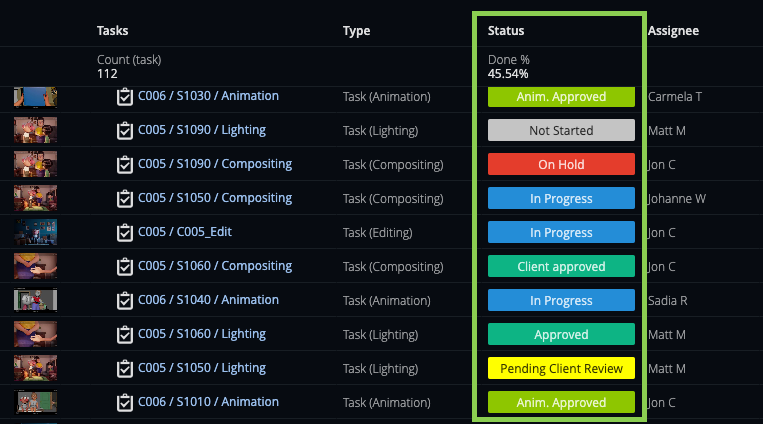Click assignee Johanne W cell
763x424 pixels.
677,199
